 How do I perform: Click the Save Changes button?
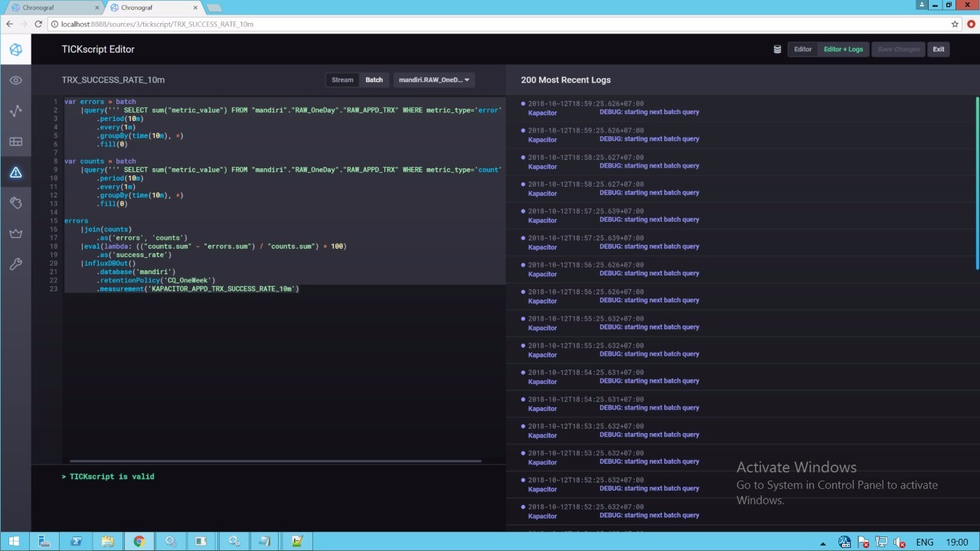coord(898,49)
